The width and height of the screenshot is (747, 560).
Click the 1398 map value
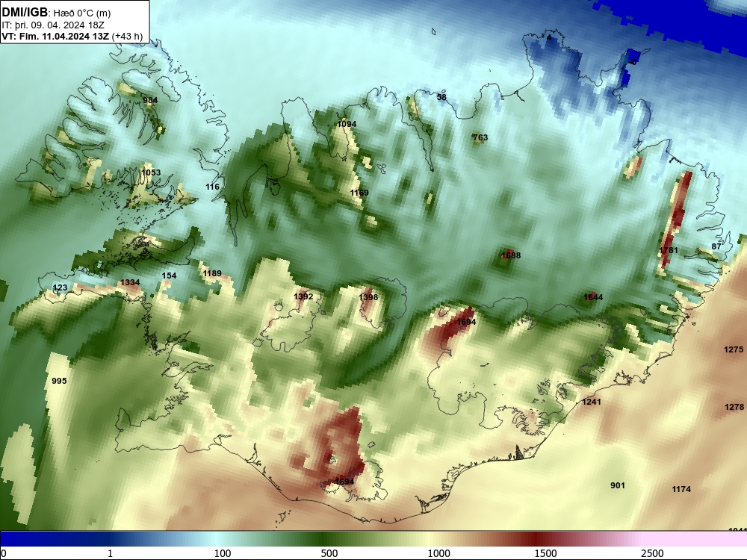368,297
